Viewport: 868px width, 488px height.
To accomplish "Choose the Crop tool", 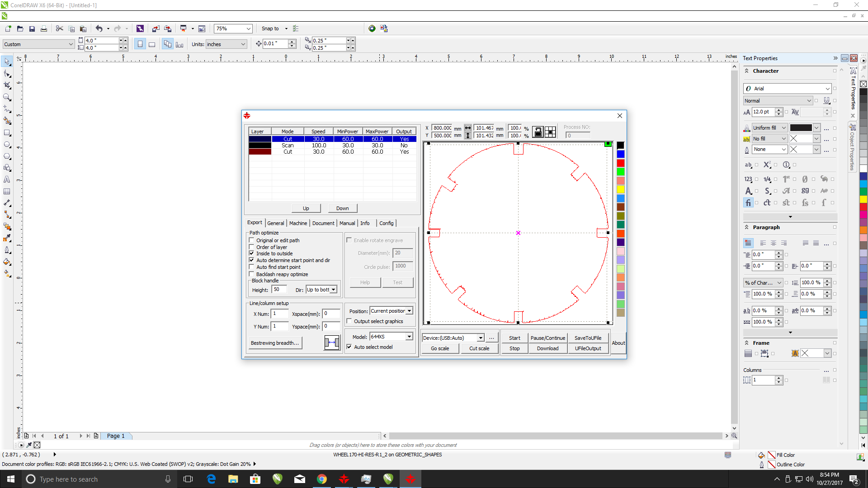I will (7, 85).
